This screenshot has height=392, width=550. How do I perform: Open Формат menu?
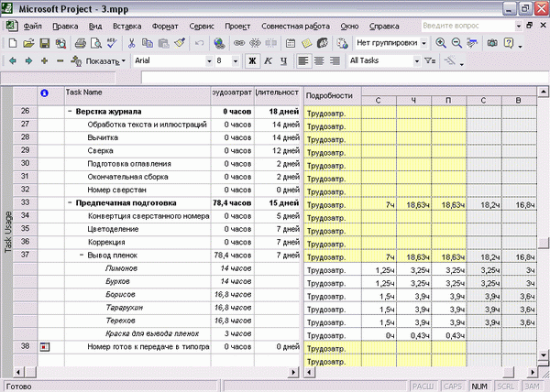click(165, 27)
